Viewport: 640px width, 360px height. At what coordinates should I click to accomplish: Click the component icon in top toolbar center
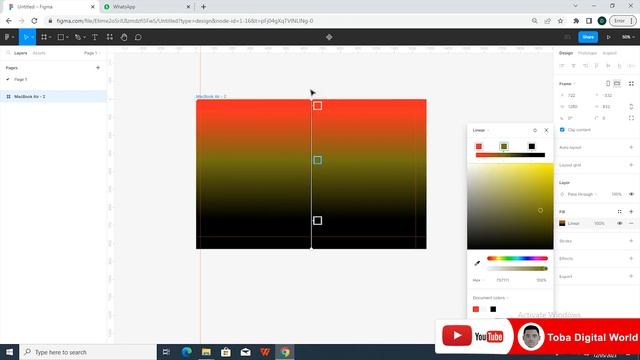[329, 37]
